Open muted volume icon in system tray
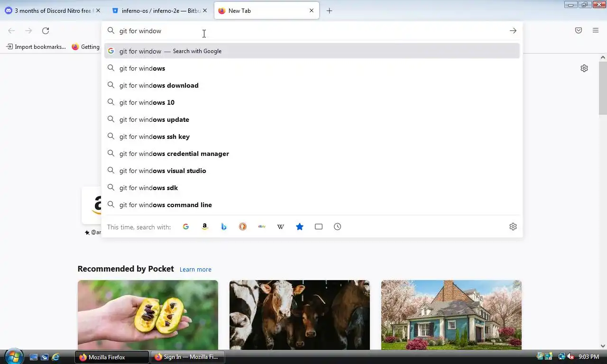The height and width of the screenshot is (364, 607). coord(570,356)
